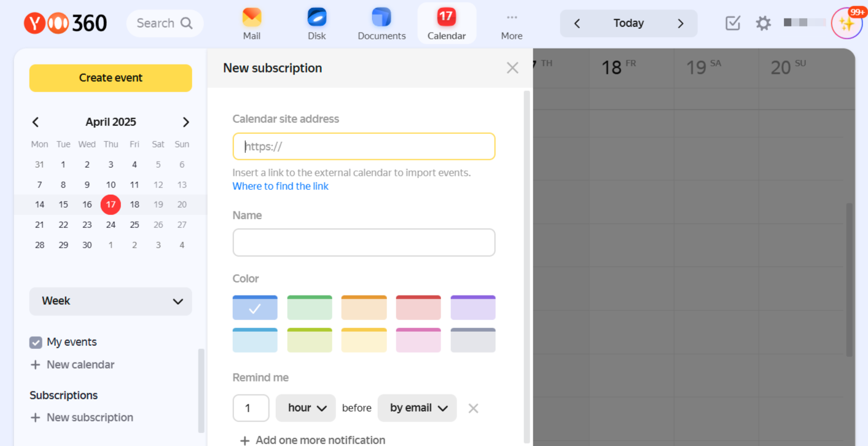868x446 pixels.
Task: Go to next month in mini calendar
Action: coord(186,122)
